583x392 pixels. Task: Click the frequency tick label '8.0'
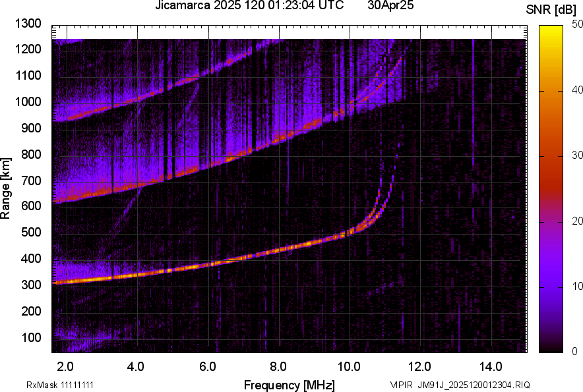coord(278,367)
